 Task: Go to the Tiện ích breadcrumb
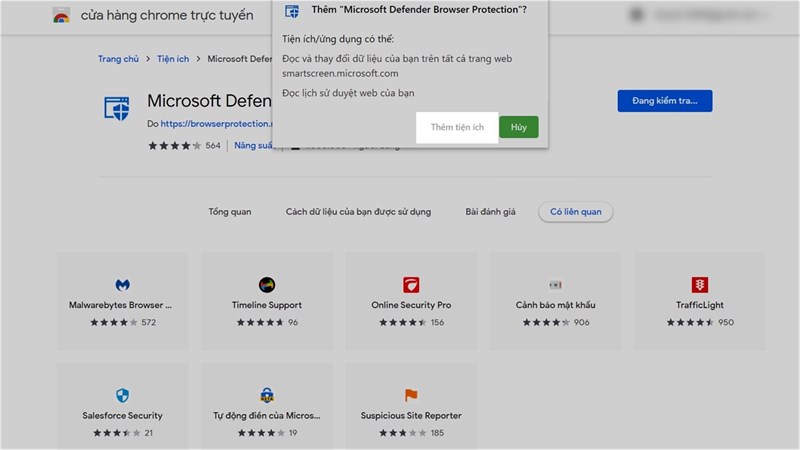point(173,59)
